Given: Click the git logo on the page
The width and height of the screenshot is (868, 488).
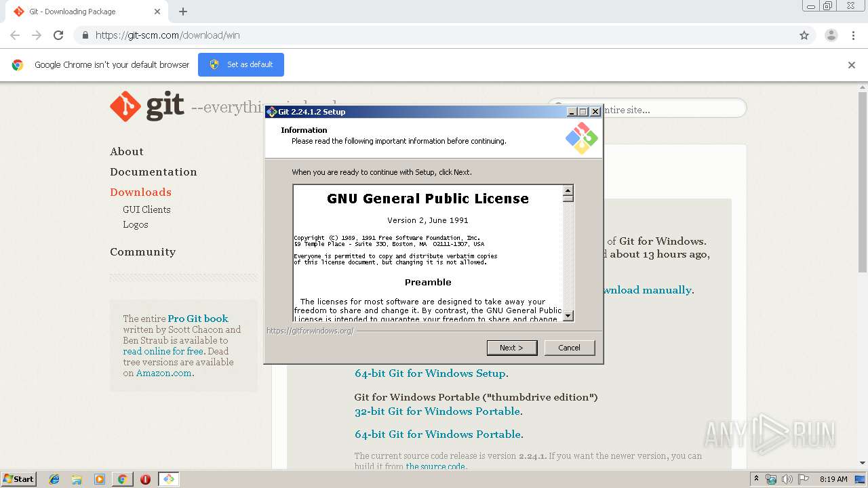Looking at the screenshot, I should click(x=147, y=106).
